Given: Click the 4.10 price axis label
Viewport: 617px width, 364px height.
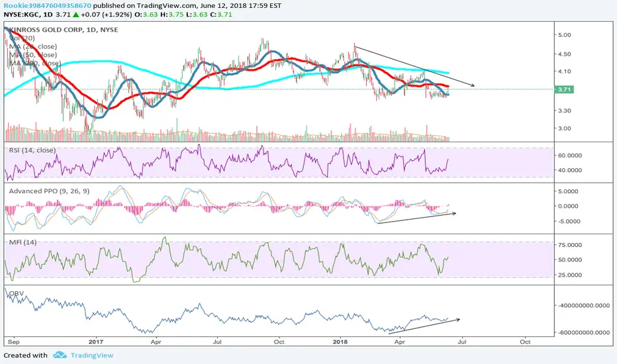Looking at the screenshot, I should pos(564,71).
